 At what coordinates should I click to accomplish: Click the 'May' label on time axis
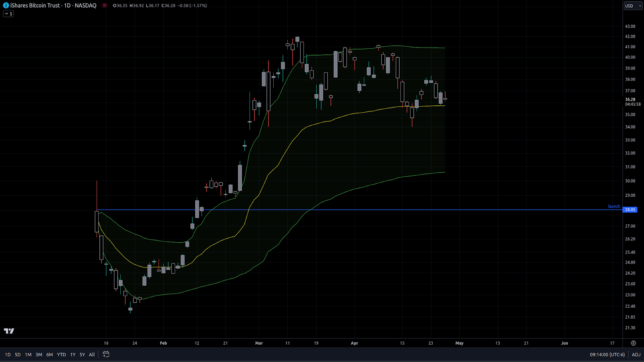click(x=459, y=343)
